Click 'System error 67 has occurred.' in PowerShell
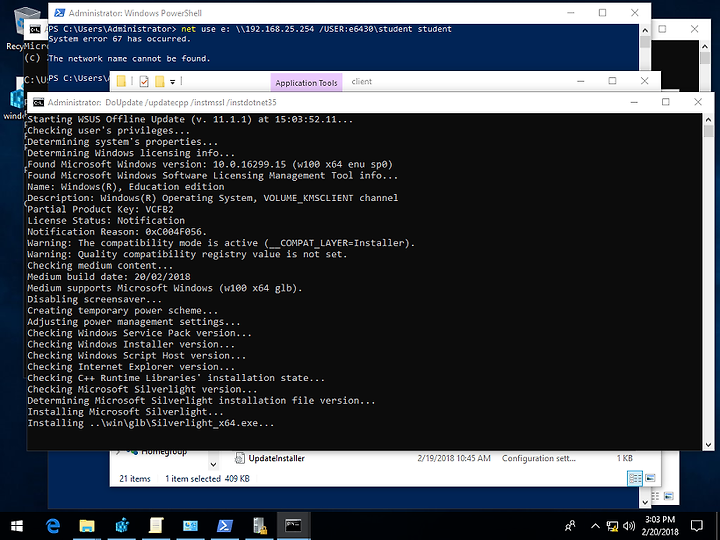This screenshot has height=540, width=720. (x=119, y=39)
